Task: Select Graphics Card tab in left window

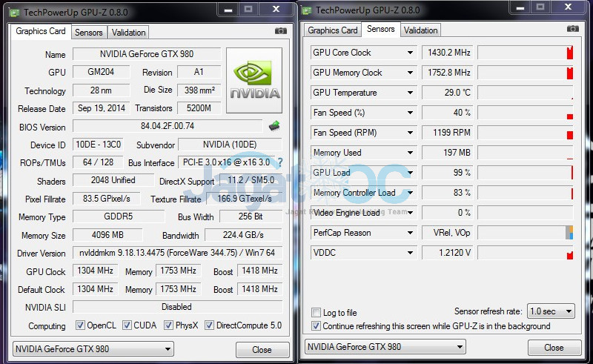Action: [41, 31]
